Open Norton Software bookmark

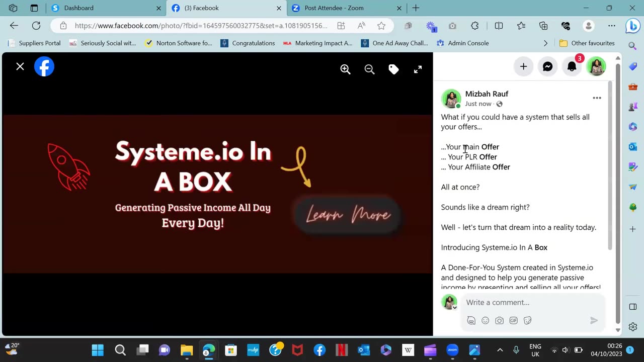179,43
